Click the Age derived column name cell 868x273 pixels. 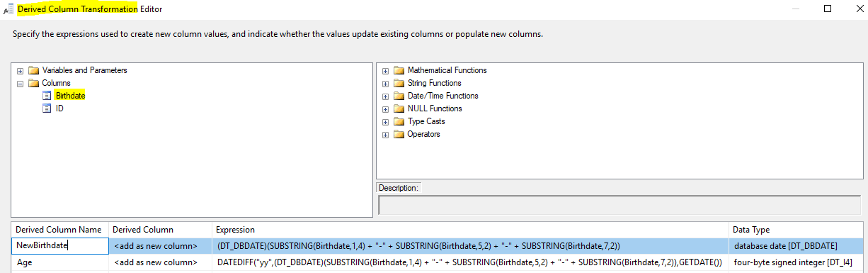(x=59, y=262)
